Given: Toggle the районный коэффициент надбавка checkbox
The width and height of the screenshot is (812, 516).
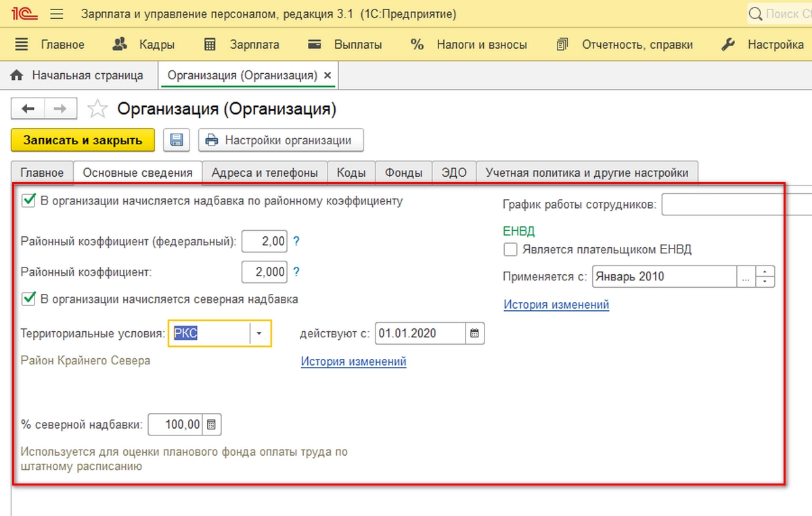Looking at the screenshot, I should click(28, 200).
